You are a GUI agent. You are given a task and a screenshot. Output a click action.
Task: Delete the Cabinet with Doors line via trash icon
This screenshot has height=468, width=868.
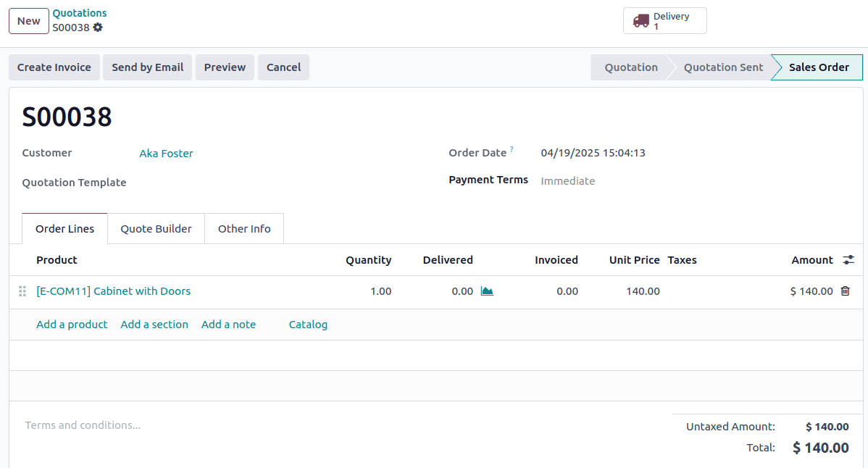(x=846, y=291)
